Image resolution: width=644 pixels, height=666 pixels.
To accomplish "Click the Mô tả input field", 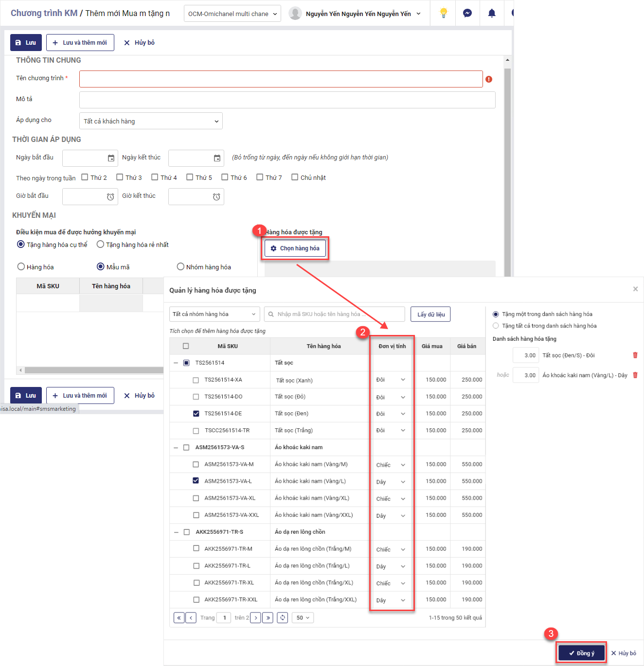I will tap(287, 100).
